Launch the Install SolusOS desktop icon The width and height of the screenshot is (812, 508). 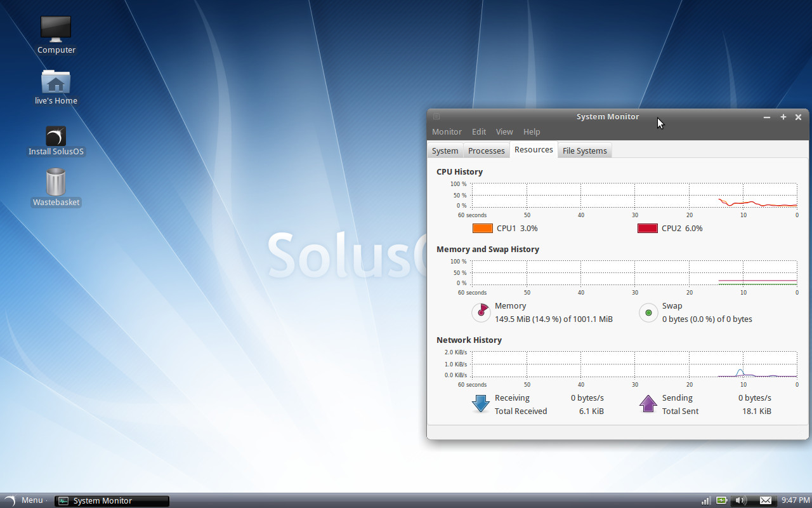[x=56, y=133]
